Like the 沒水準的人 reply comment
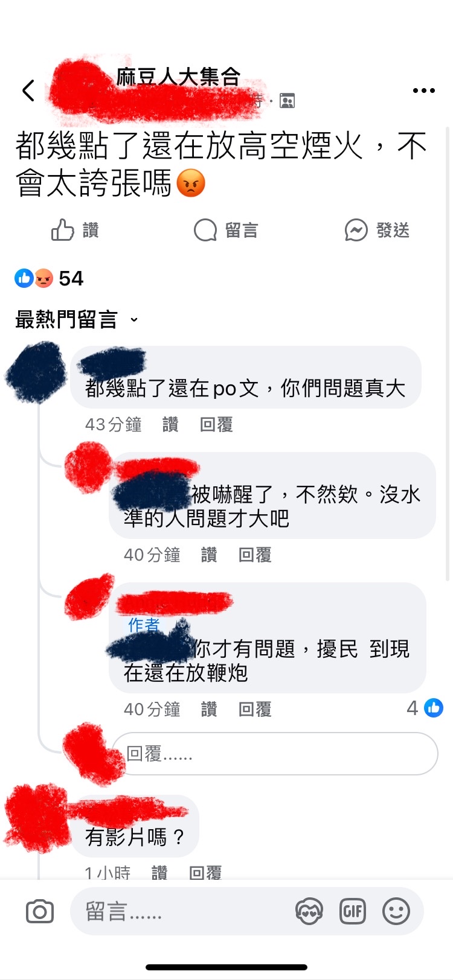The height and width of the screenshot is (980, 453). click(209, 555)
